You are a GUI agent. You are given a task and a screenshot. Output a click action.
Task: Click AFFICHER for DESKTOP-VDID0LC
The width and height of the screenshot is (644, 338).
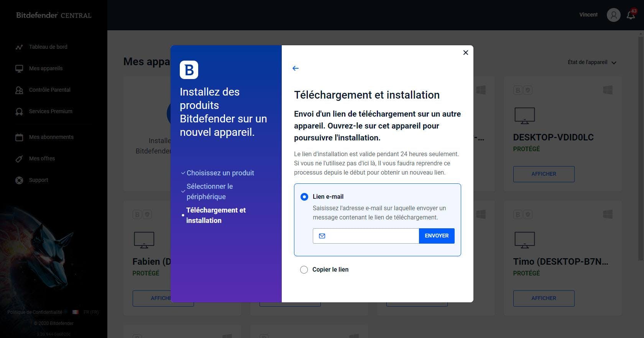coord(544,174)
